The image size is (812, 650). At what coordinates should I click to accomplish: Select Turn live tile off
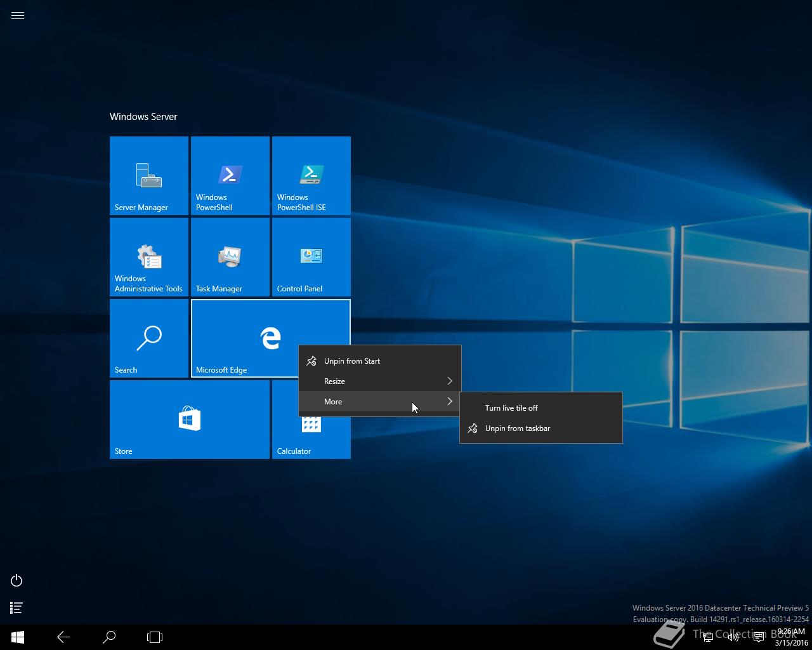[x=541, y=408]
